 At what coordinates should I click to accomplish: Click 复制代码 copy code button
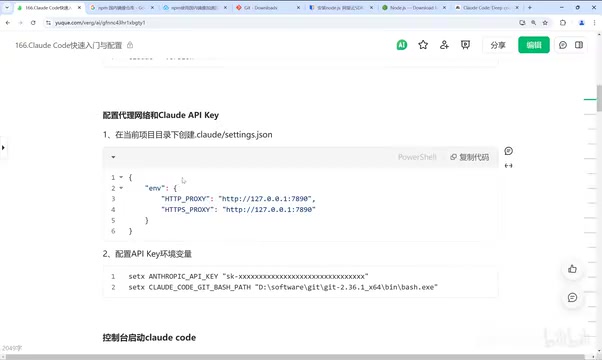pos(470,157)
